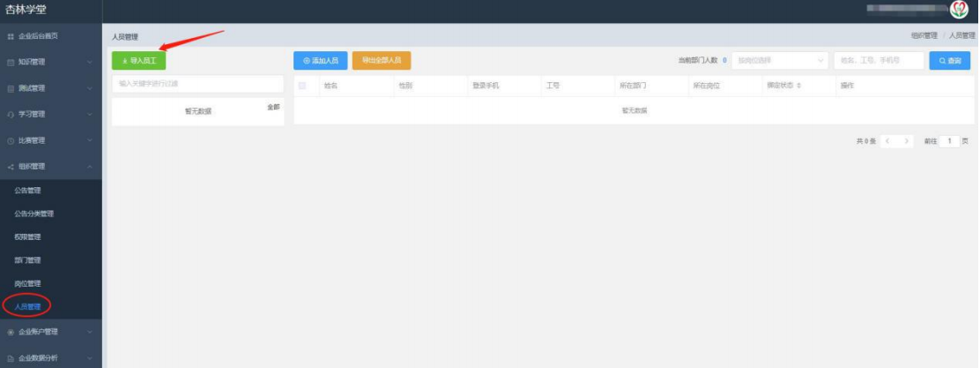Click the green 导入员工 button
The width and height of the screenshot is (980, 368).
tap(138, 61)
